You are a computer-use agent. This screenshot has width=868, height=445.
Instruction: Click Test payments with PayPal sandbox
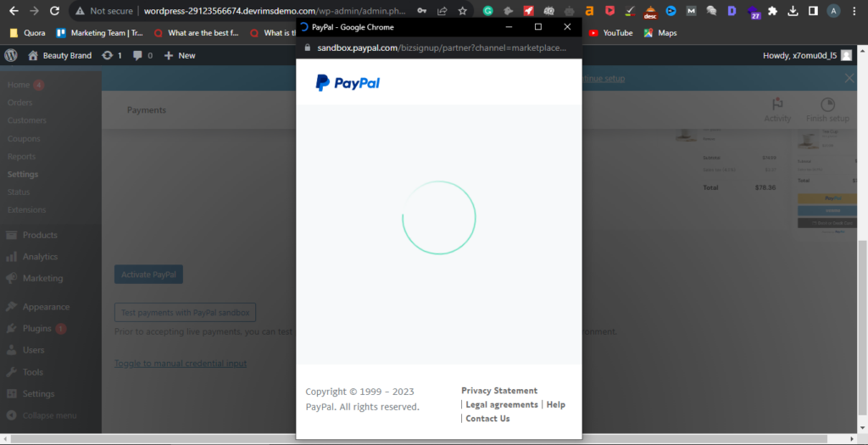tap(185, 313)
